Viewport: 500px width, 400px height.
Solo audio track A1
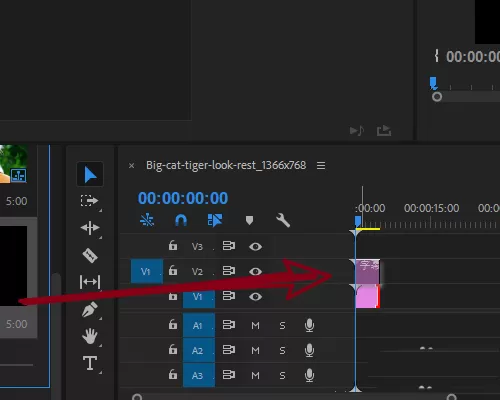point(282,325)
